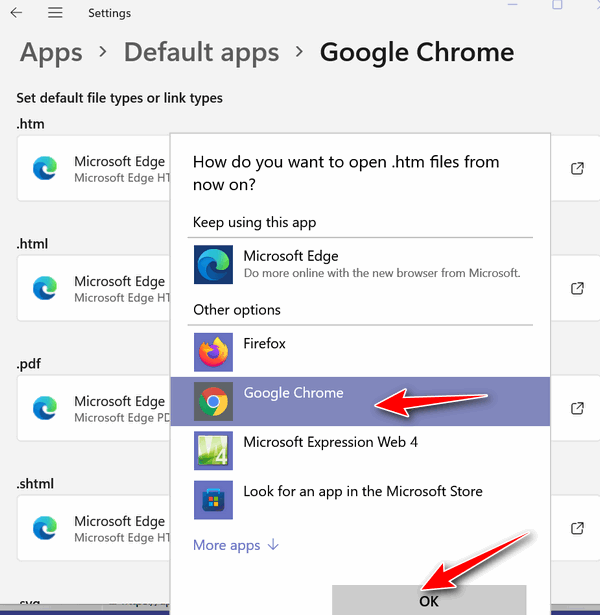Click the .html Microsoft Edge default card
600x615 pixels.
[x=94, y=288]
